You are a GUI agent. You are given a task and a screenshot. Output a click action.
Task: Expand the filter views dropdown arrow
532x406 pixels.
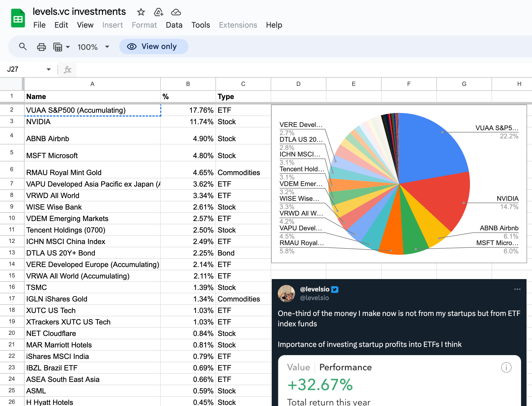[x=68, y=47]
